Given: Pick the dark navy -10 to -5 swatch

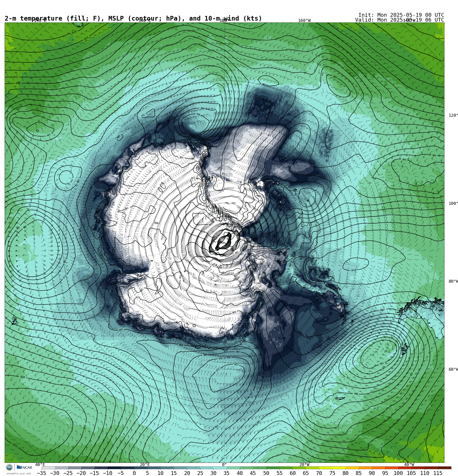Looking at the screenshot, I should tap(114, 468).
